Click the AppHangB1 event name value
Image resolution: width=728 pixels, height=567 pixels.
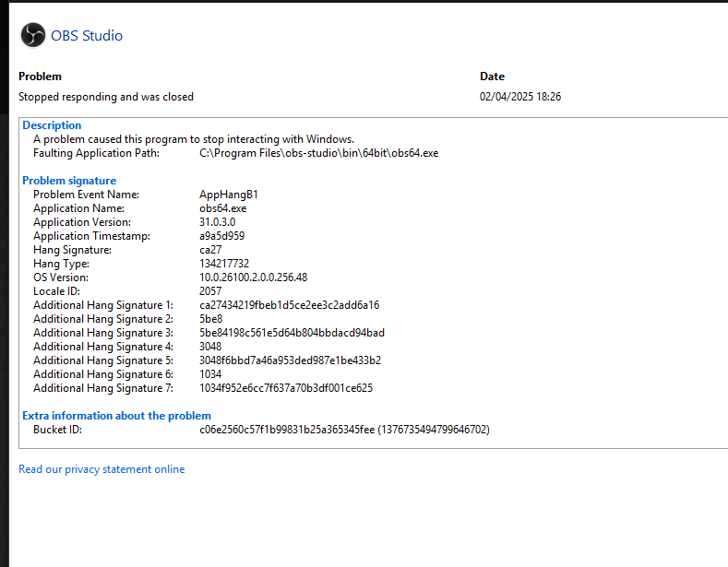tap(229, 195)
